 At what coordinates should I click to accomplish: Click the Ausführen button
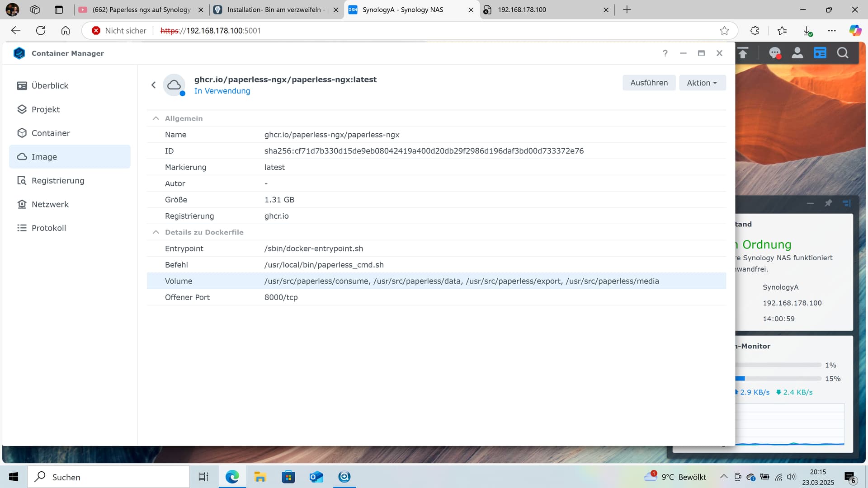(x=649, y=83)
